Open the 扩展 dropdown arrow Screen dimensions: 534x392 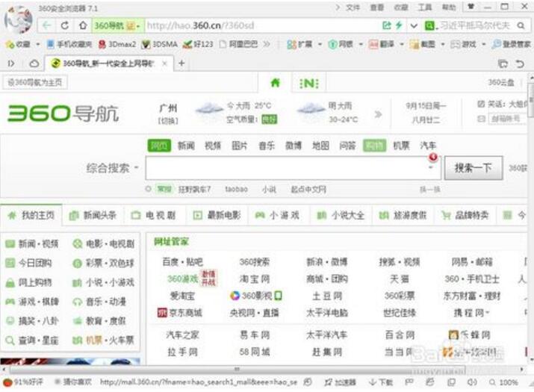point(320,44)
